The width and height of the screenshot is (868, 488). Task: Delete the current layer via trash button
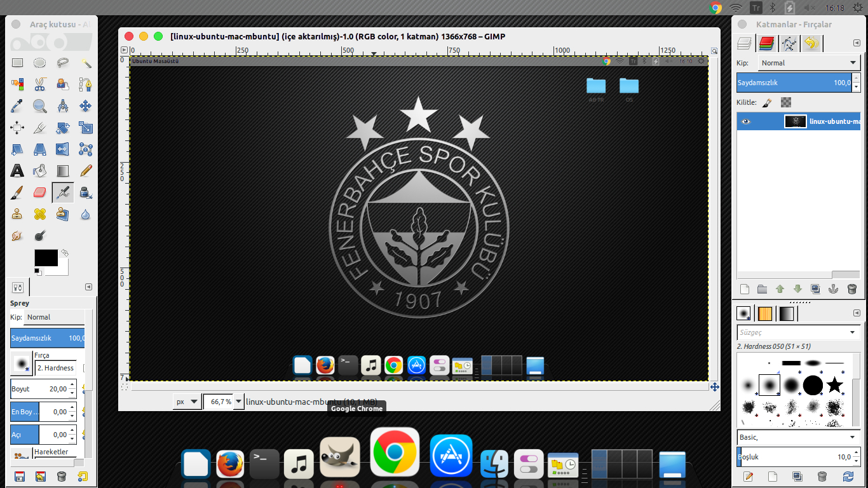click(x=852, y=289)
